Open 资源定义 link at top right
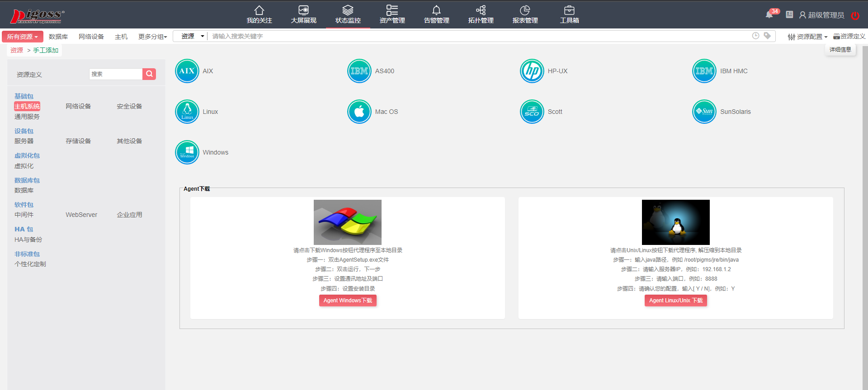 click(x=849, y=36)
